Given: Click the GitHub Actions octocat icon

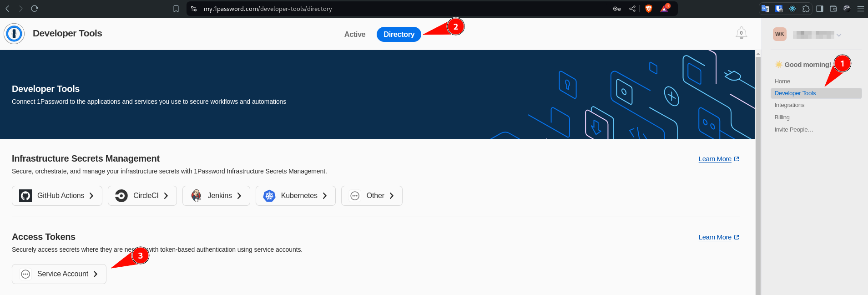Looking at the screenshot, I should click(x=25, y=196).
